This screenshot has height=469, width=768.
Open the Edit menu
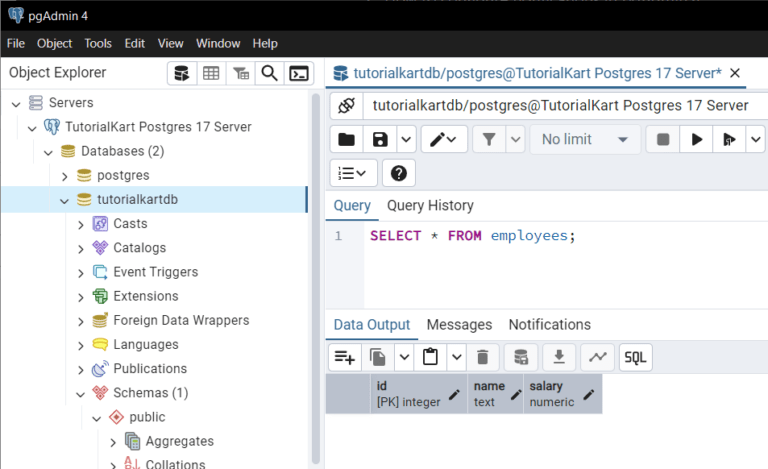point(134,44)
